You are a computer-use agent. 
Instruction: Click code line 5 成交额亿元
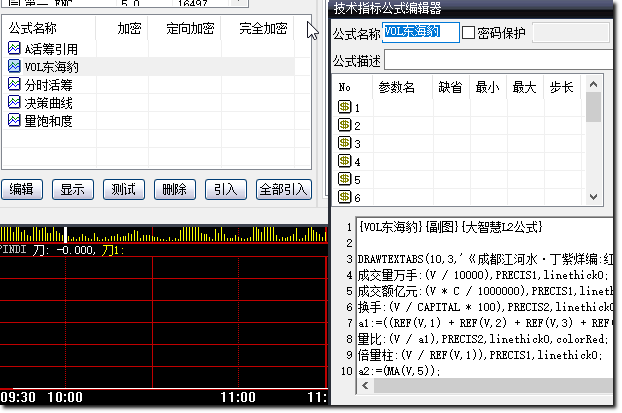click(486, 291)
